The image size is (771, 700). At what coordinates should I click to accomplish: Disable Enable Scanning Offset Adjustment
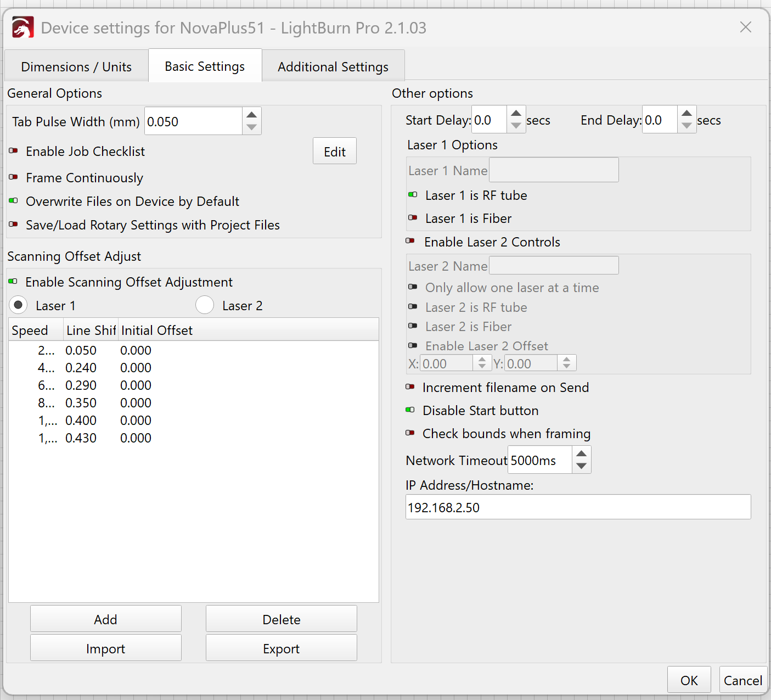(13, 282)
